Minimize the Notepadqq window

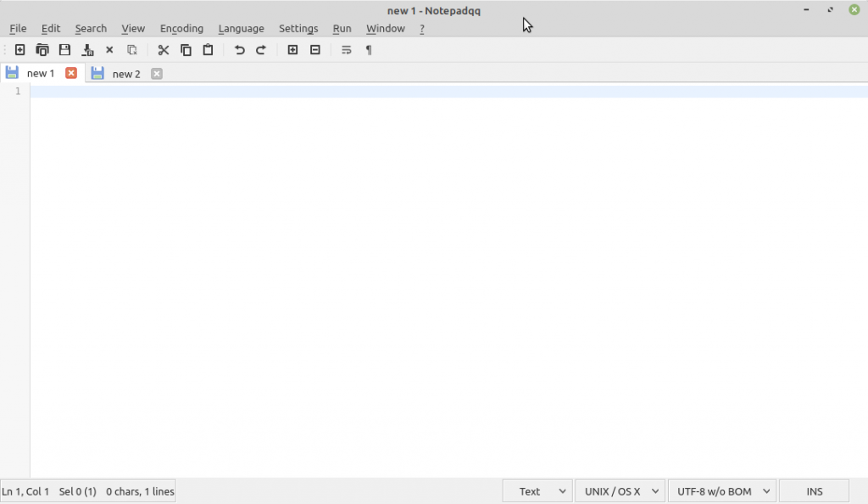tap(806, 9)
